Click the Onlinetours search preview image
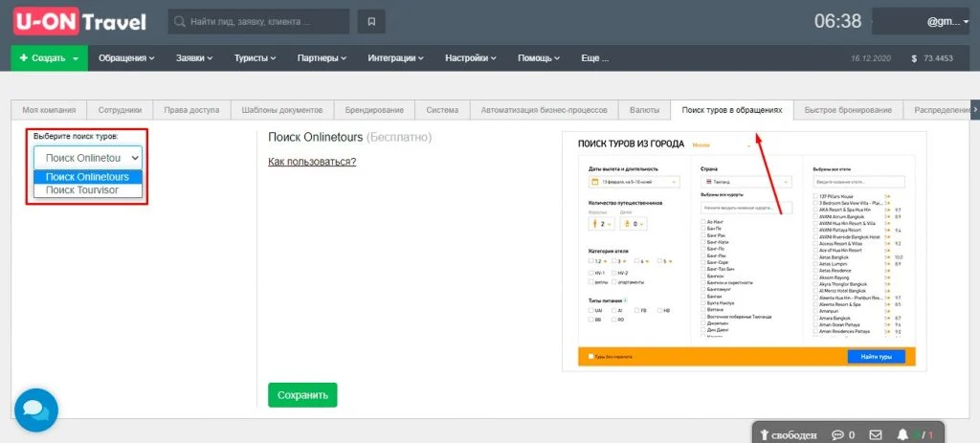 pyautogui.click(x=745, y=252)
